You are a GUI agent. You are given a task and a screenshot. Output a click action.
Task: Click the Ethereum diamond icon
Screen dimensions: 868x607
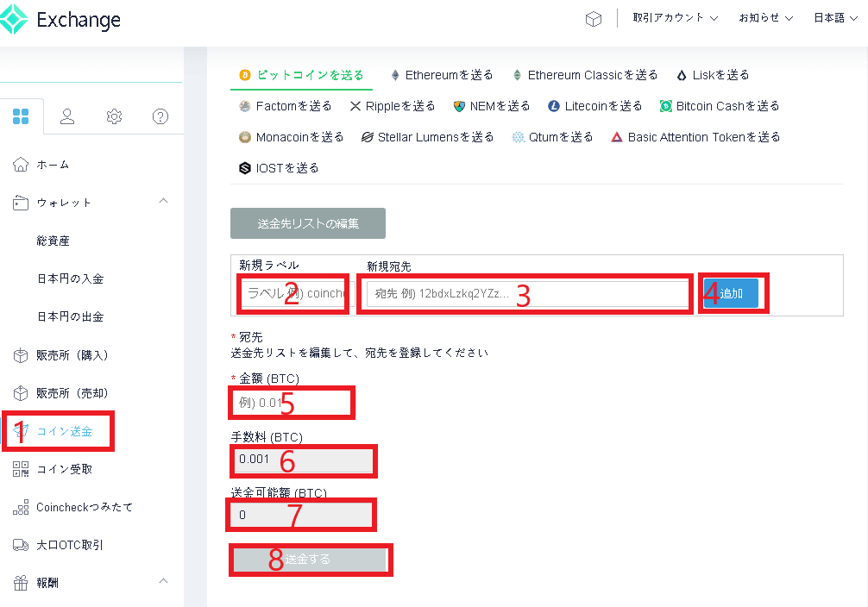tap(395, 75)
